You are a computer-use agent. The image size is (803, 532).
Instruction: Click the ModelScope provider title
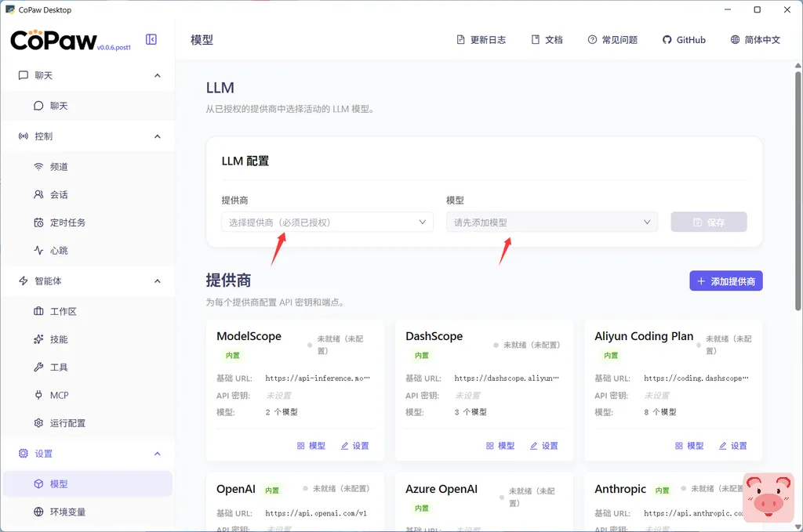point(249,336)
